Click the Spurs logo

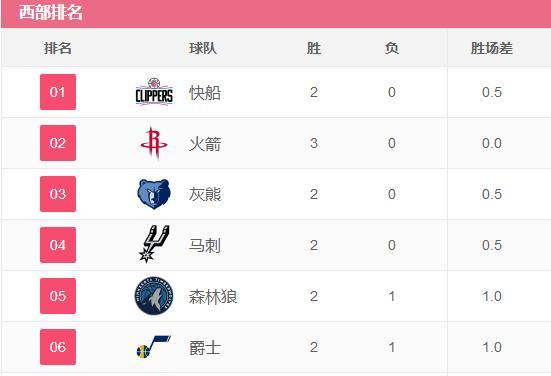pyautogui.click(x=154, y=244)
